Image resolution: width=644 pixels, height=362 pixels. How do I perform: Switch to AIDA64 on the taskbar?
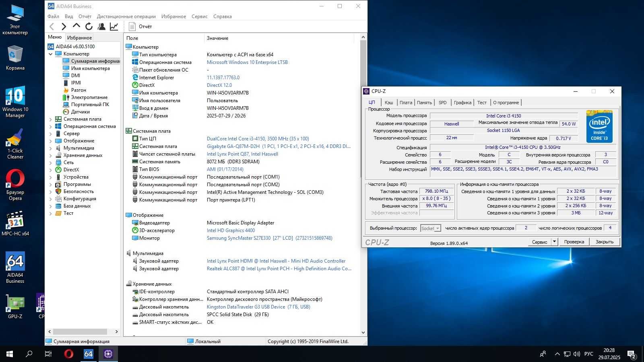tap(88, 354)
